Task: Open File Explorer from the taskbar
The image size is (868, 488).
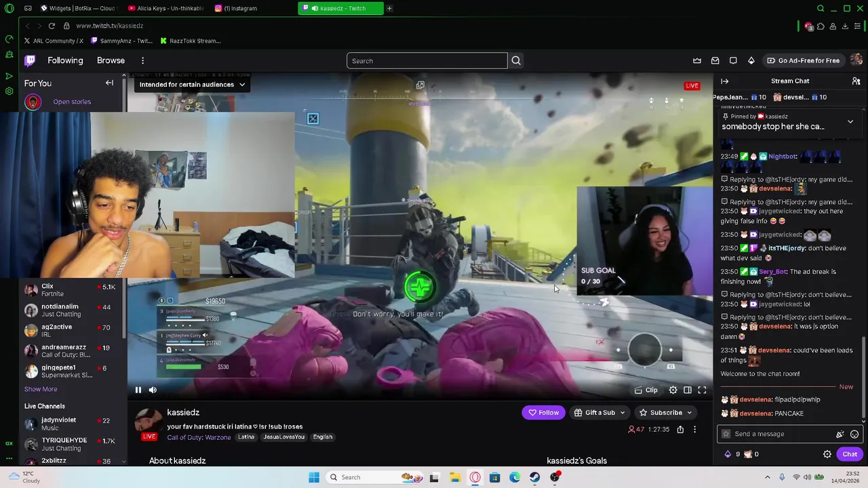Action: point(454,477)
